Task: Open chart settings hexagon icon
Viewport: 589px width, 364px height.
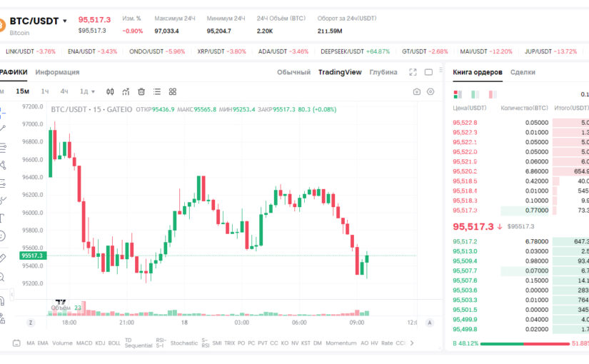Action: click(x=431, y=91)
